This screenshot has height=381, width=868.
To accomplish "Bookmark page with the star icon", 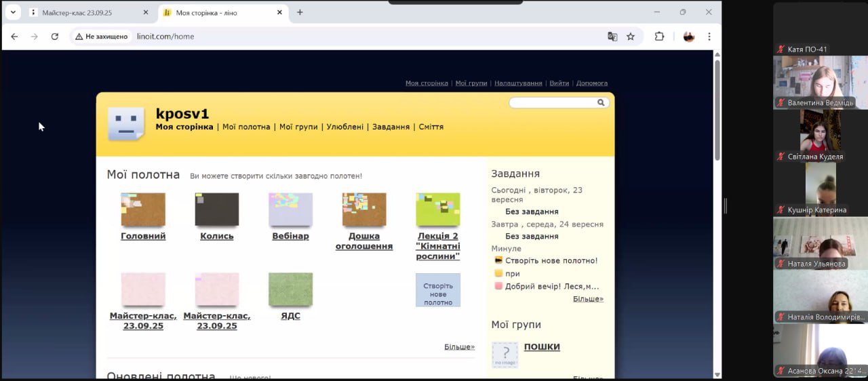I will pos(631,37).
